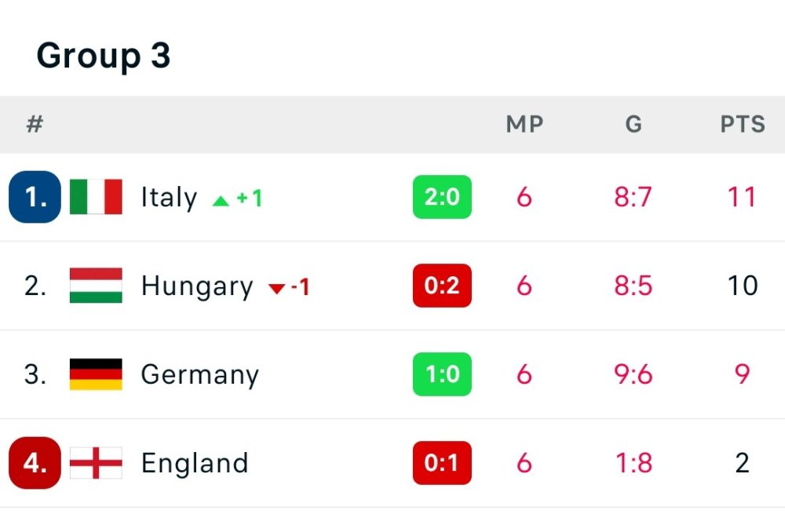
Task: Click the England flag icon
Action: pyautogui.click(x=96, y=463)
